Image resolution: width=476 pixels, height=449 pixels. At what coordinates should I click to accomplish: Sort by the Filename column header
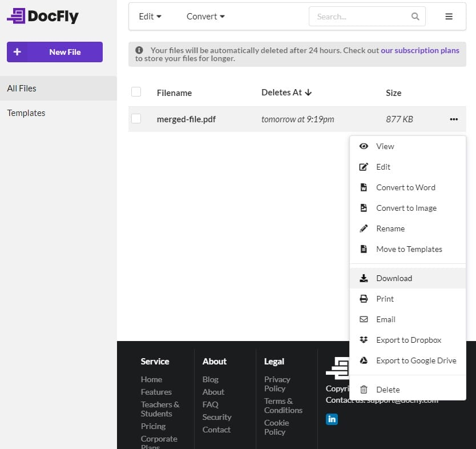pyautogui.click(x=174, y=93)
